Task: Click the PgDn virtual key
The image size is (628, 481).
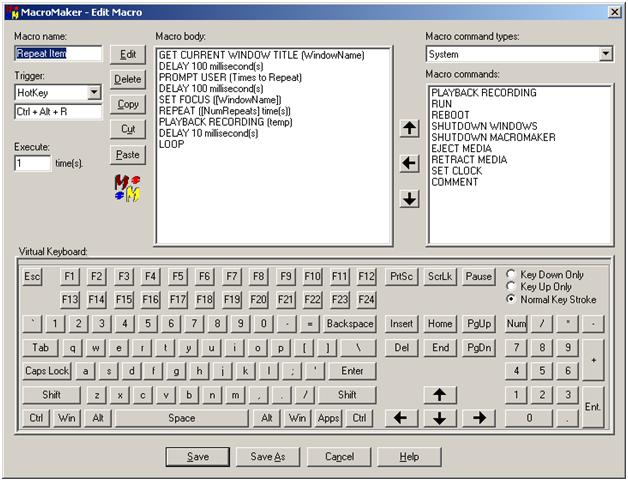Action: 479,348
